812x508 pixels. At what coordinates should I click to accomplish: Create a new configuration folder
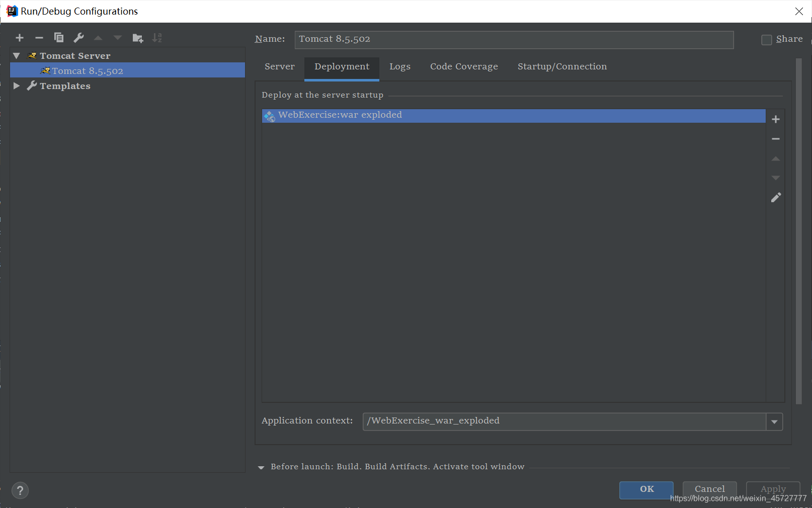pos(137,37)
